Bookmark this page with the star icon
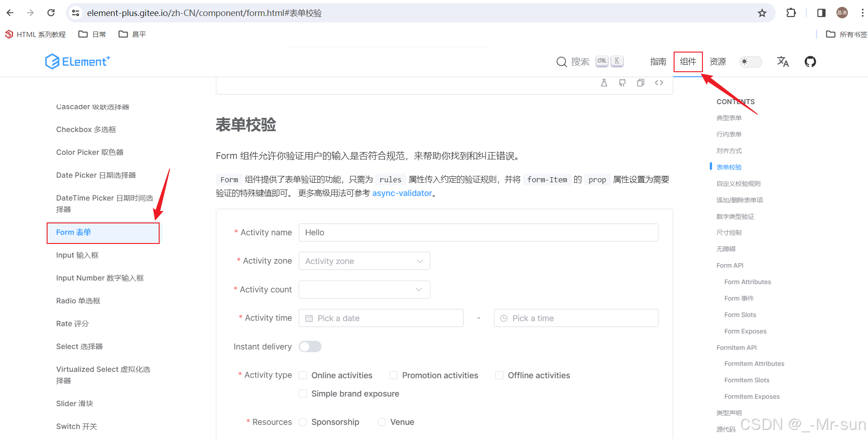This screenshot has height=439, width=868. pyautogui.click(x=762, y=13)
